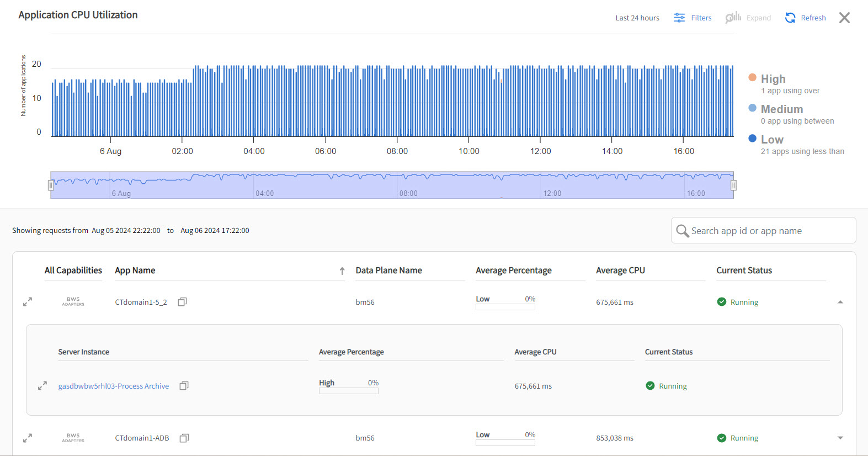
Task: Click the Refresh circular arrows icon
Action: pos(790,18)
